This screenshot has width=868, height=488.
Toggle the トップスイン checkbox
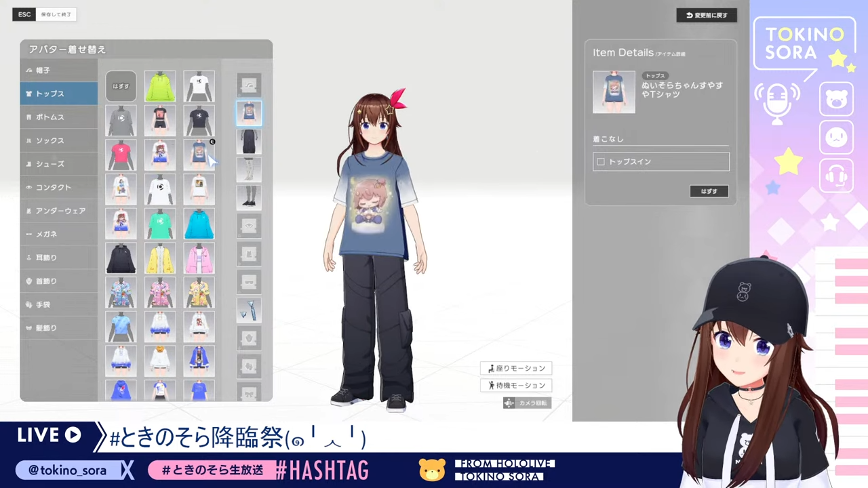pyautogui.click(x=601, y=162)
